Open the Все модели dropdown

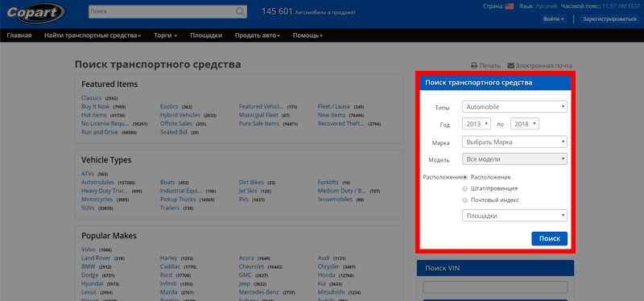pos(514,159)
